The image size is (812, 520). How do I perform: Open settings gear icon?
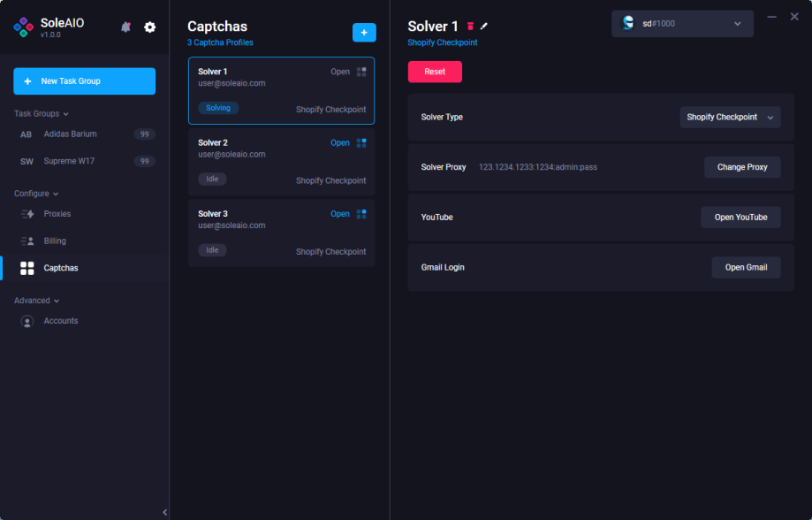pos(149,27)
